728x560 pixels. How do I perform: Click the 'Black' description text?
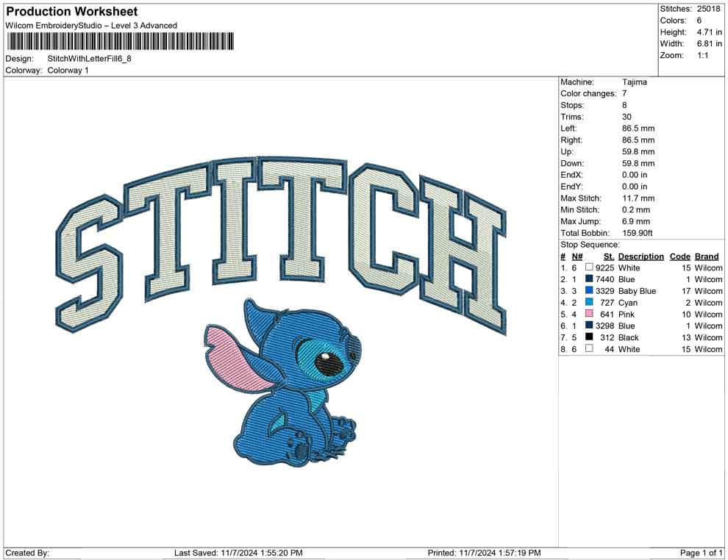coord(629,337)
